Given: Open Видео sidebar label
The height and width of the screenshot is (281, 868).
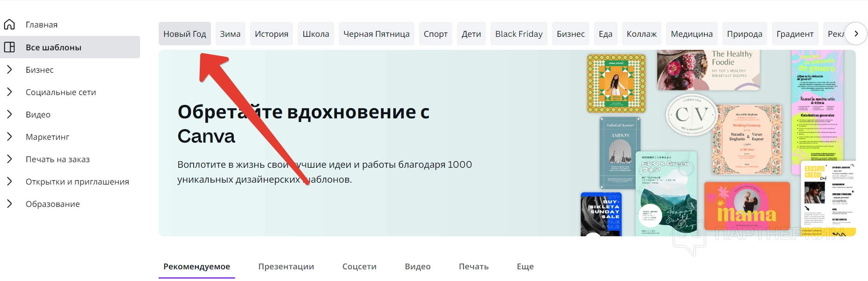Looking at the screenshot, I should (x=38, y=115).
